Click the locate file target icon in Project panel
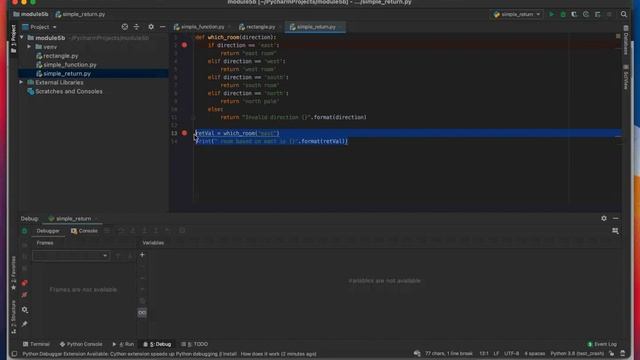640x360 pixels. pos(124,27)
